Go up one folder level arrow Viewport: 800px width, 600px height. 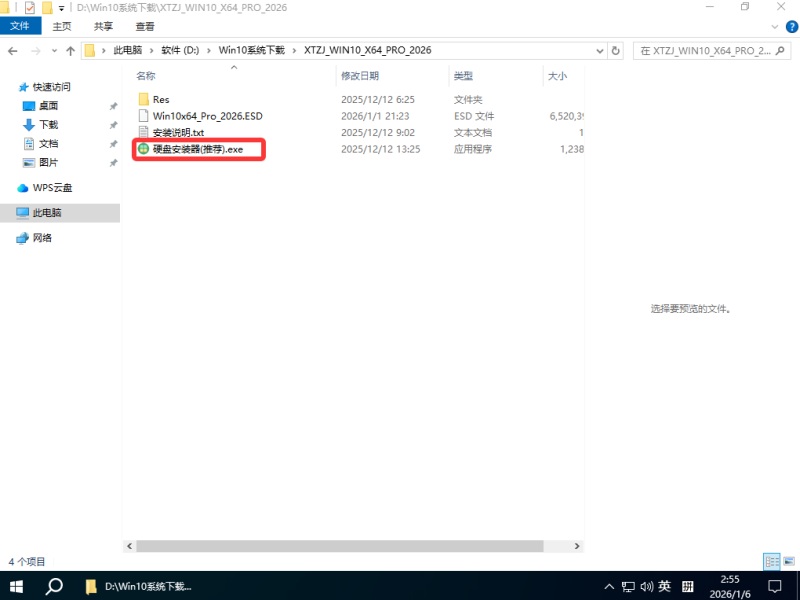click(x=70, y=50)
